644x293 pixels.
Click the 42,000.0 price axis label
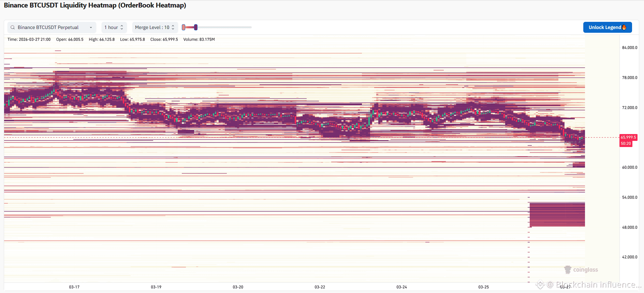tap(630, 257)
